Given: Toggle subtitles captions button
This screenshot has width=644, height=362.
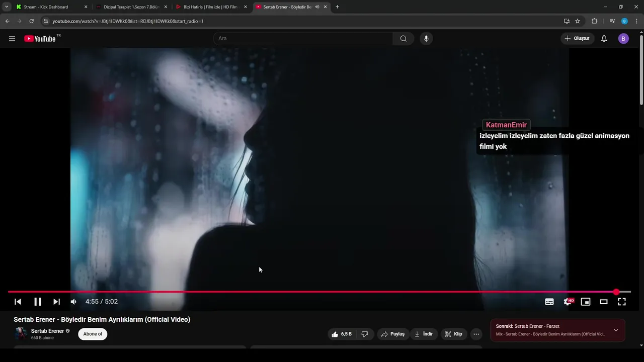Looking at the screenshot, I should point(549,302).
